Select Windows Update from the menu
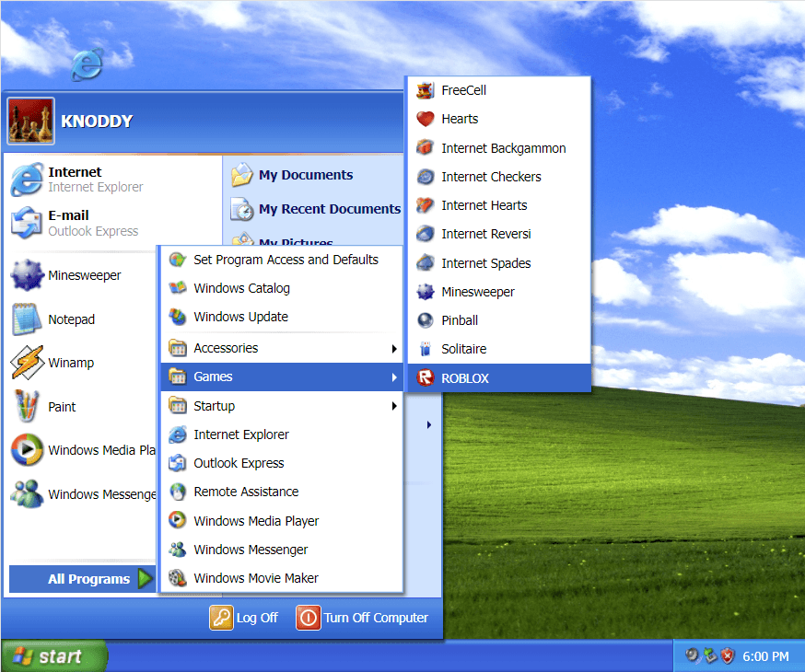 (x=241, y=316)
